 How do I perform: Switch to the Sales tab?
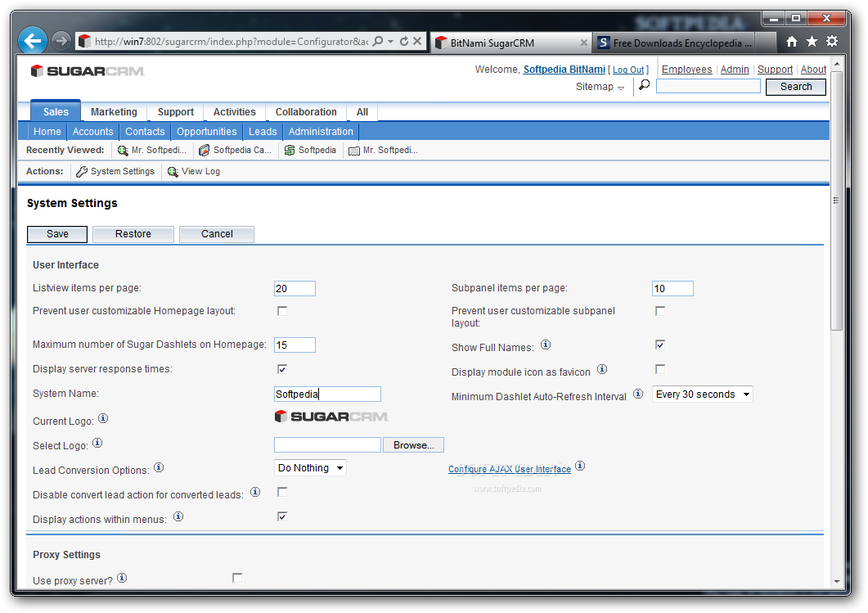click(56, 112)
